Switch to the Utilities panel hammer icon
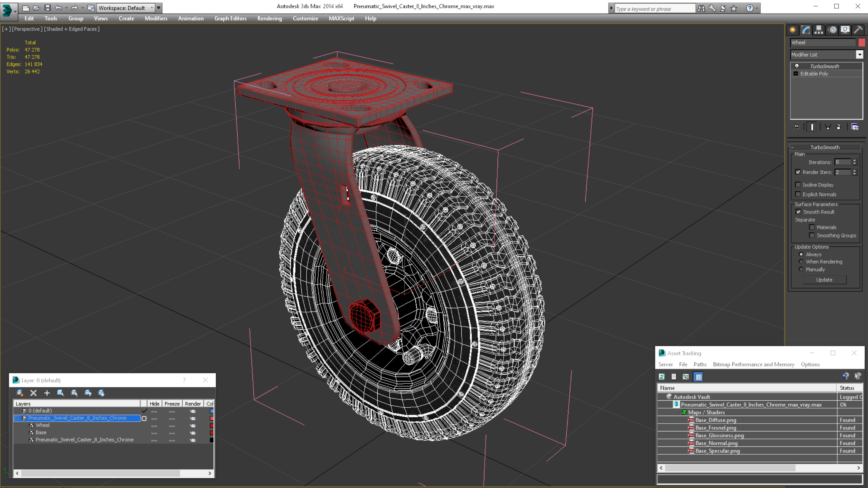868x488 pixels. (x=858, y=30)
